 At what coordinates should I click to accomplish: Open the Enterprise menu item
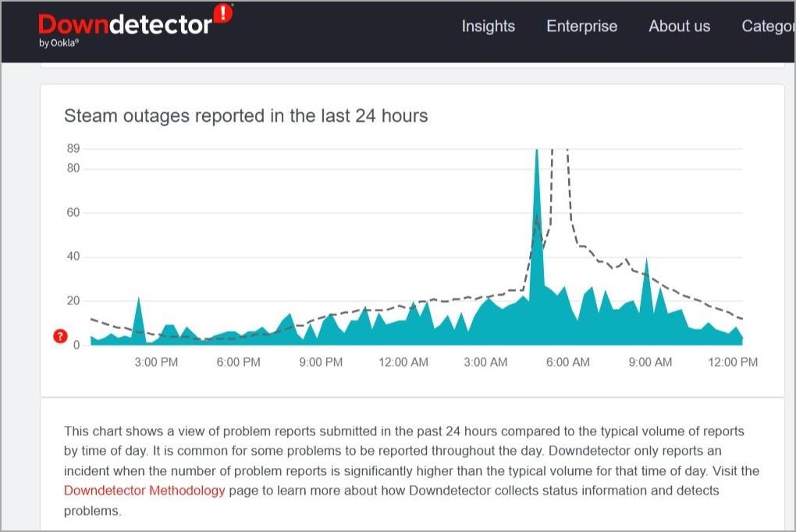click(581, 26)
